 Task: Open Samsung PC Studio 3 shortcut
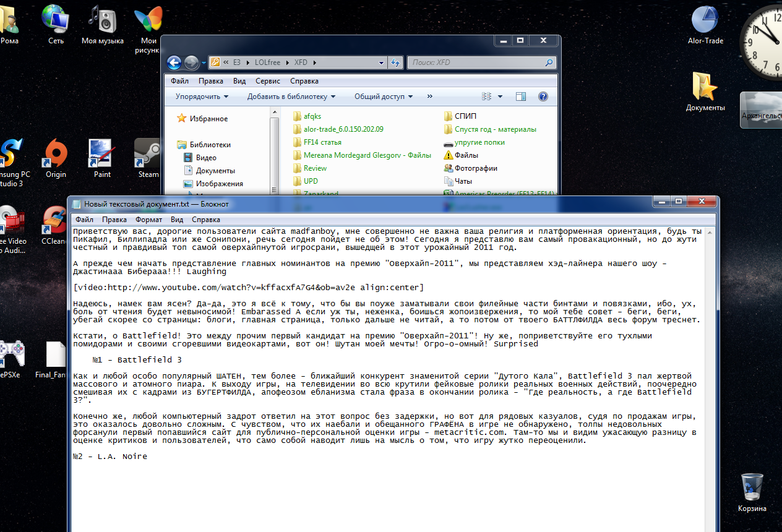12,162
